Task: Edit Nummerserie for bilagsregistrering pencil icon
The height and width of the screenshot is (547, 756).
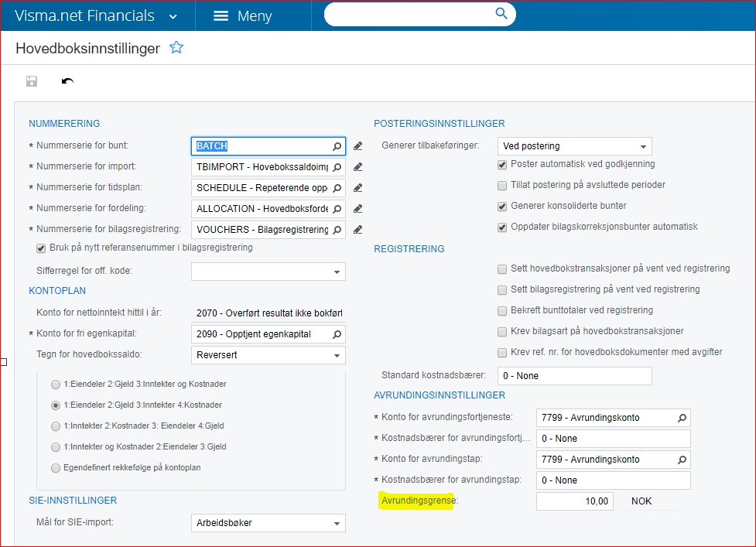Action: pyautogui.click(x=357, y=230)
